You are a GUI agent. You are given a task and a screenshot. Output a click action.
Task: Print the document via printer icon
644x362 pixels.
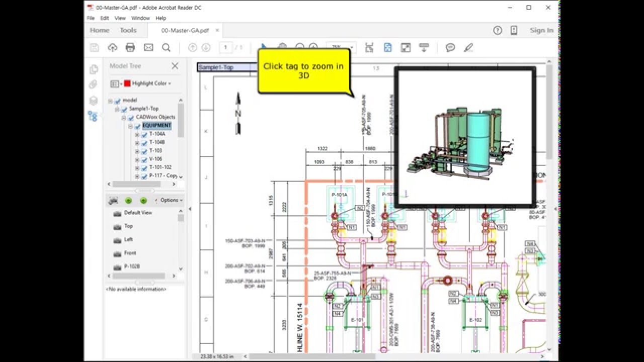130,48
